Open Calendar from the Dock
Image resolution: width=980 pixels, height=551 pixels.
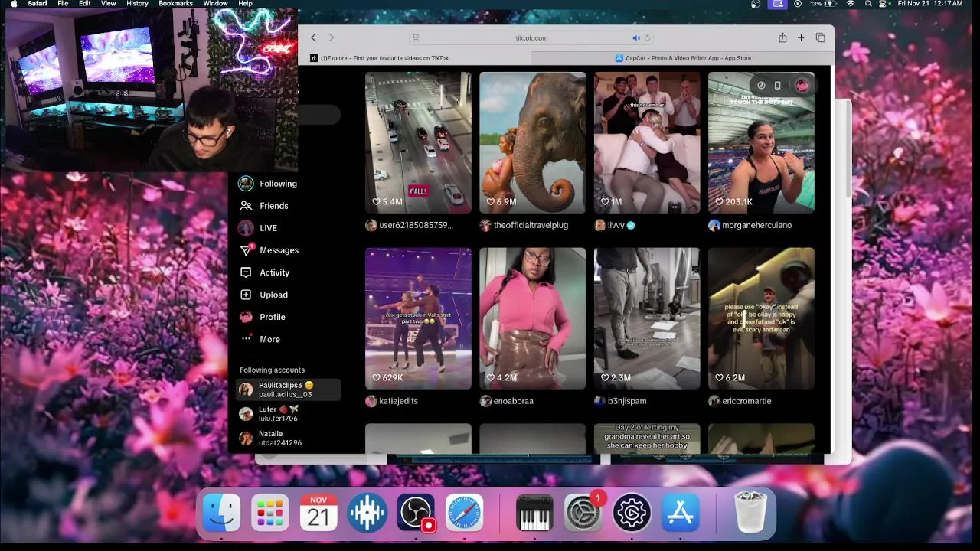coord(318,512)
